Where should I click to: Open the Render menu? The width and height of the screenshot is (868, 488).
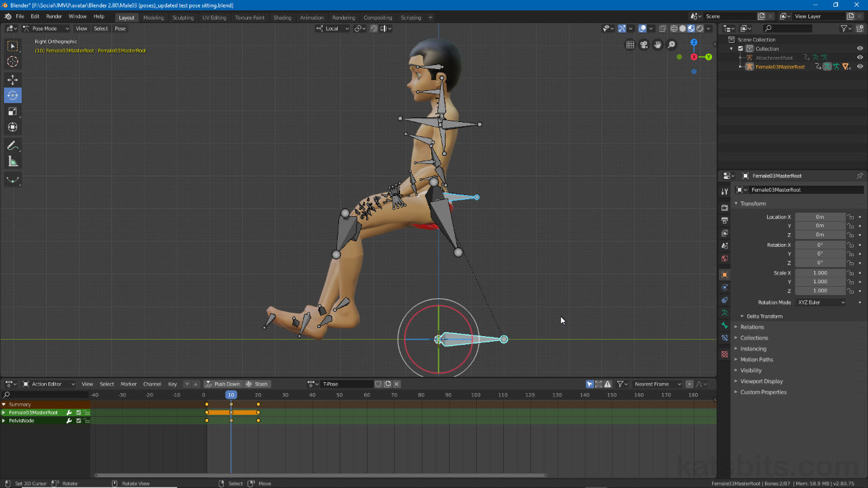tap(54, 16)
